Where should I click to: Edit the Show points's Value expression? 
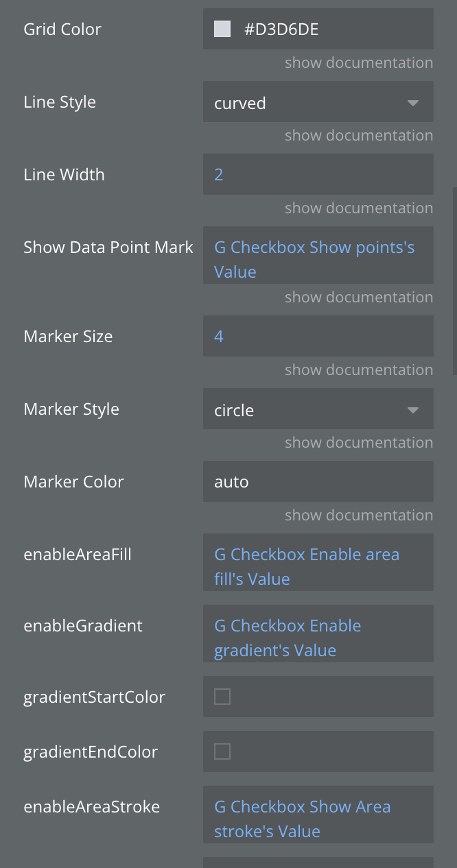(314, 259)
